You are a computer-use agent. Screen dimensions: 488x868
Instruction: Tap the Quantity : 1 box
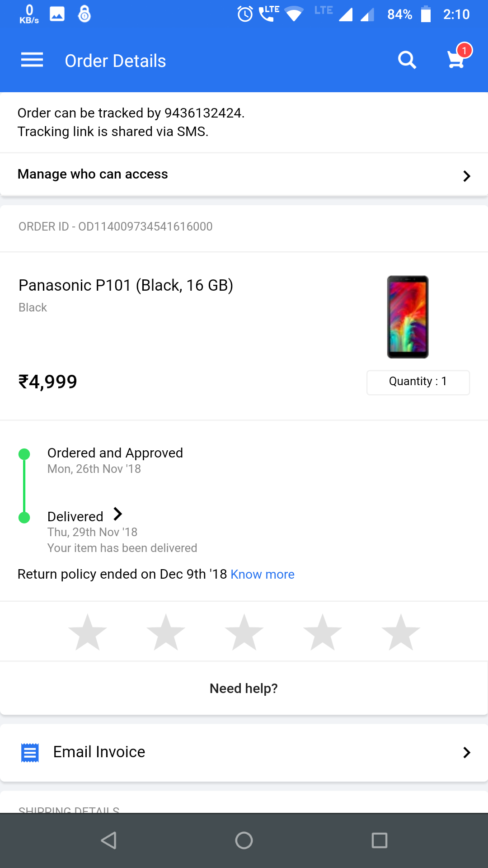coord(418,382)
